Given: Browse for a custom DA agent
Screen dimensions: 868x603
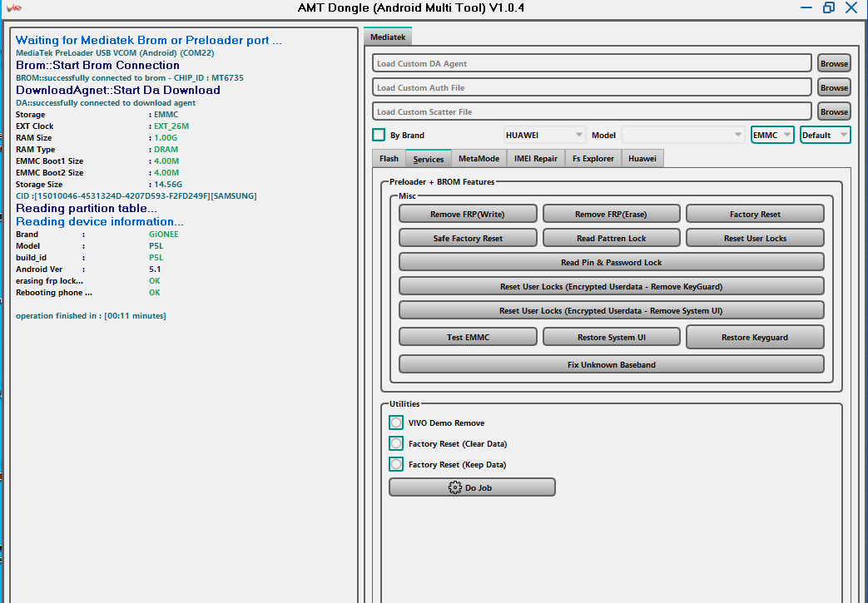Looking at the screenshot, I should click(833, 63).
